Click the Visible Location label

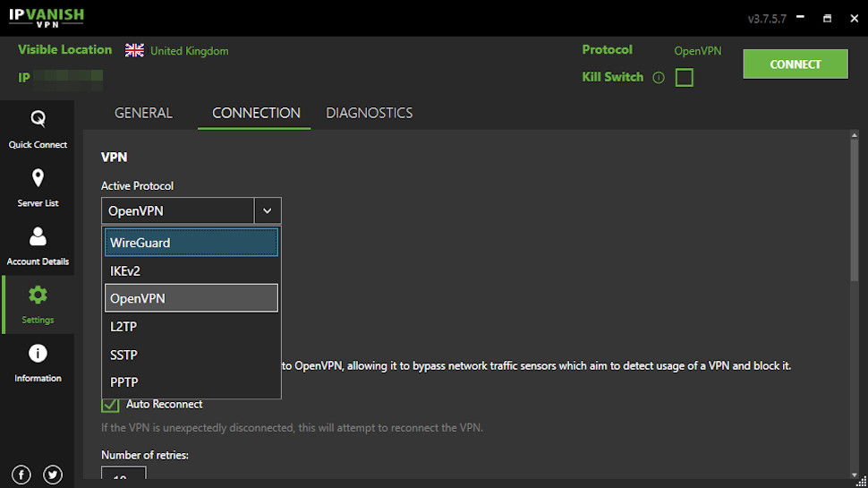64,50
